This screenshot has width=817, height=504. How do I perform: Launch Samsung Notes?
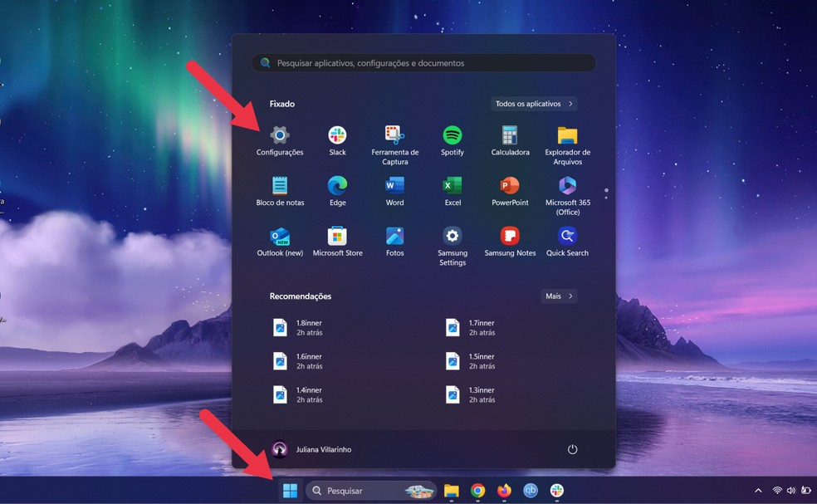tap(510, 242)
